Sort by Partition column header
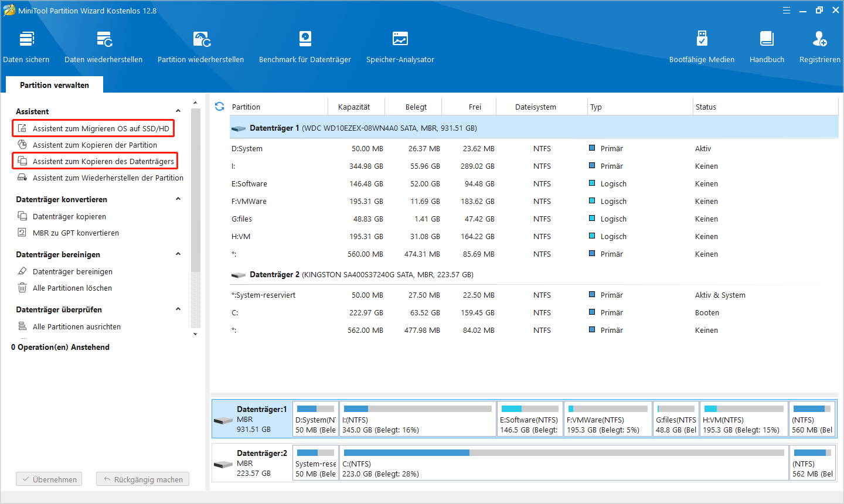The height and width of the screenshot is (504, 844). click(246, 107)
